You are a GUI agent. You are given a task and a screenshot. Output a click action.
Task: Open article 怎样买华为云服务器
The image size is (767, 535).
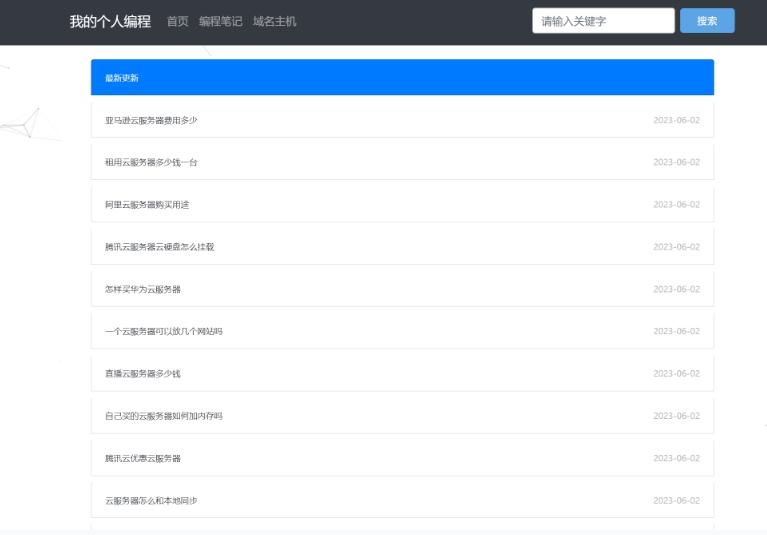click(x=143, y=289)
